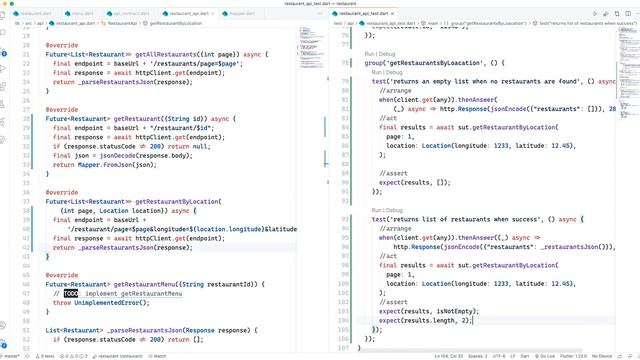Click getAllRestaurants method signature

[157, 54]
